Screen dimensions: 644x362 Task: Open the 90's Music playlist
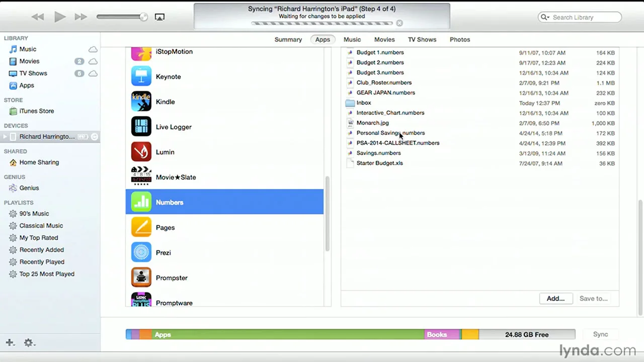coord(34,214)
